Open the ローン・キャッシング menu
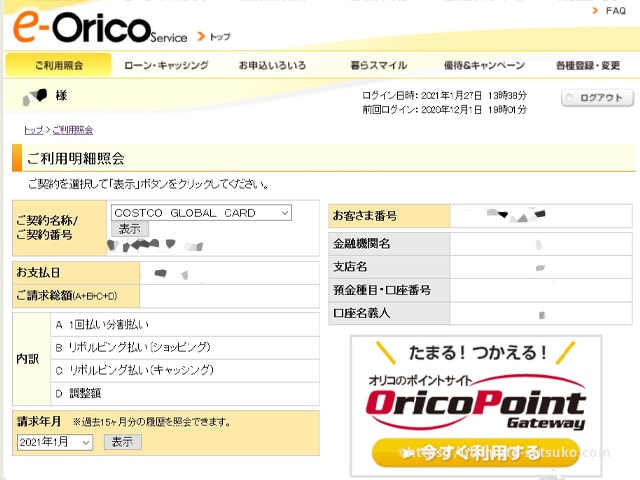 (x=166, y=65)
